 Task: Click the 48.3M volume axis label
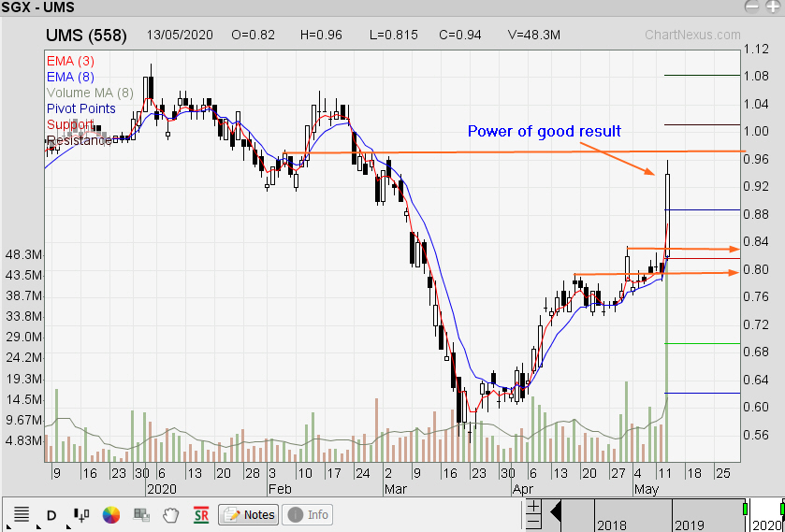23,254
